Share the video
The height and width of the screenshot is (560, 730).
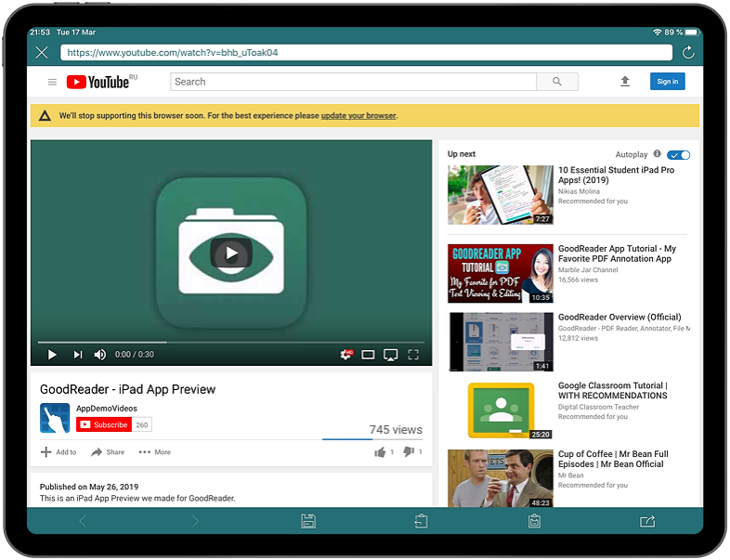(108, 452)
